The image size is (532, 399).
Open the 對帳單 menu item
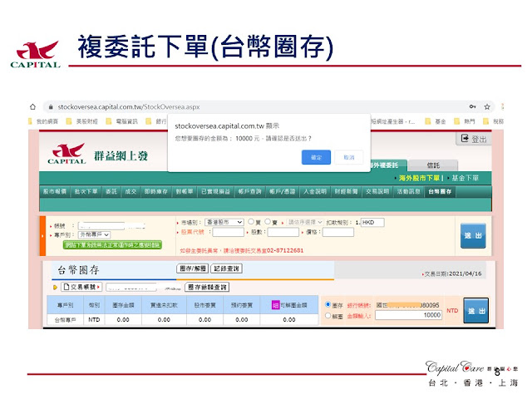click(185, 192)
